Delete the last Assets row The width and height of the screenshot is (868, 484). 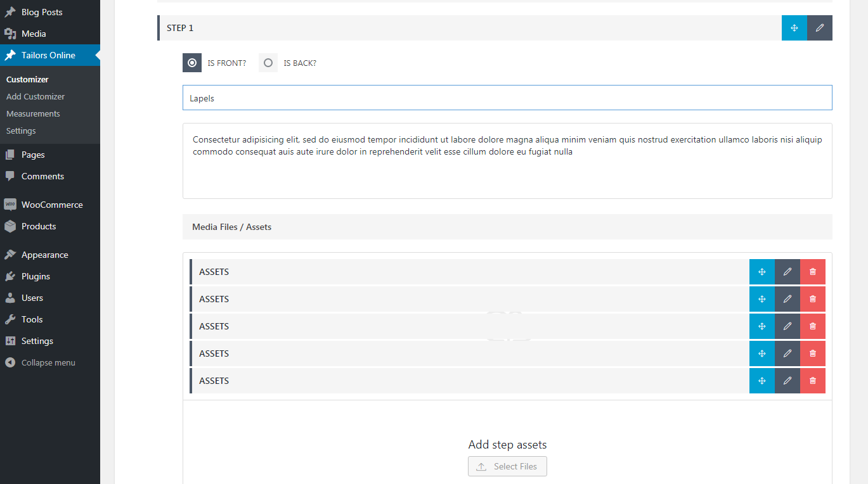[x=813, y=381]
